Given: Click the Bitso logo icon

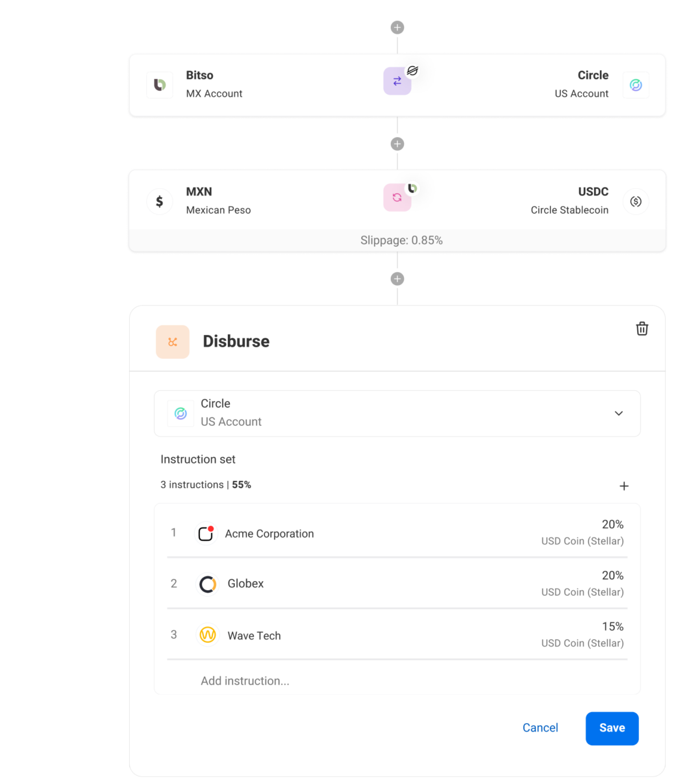Looking at the screenshot, I should pos(160,85).
